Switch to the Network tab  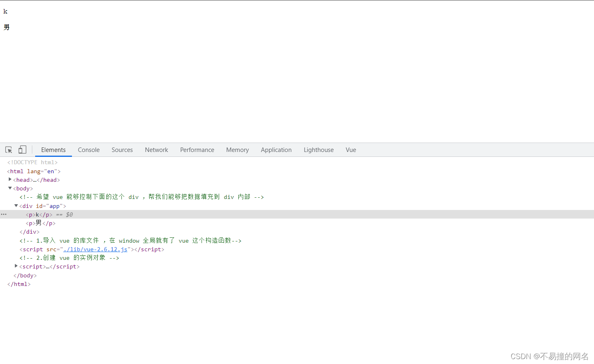click(157, 150)
